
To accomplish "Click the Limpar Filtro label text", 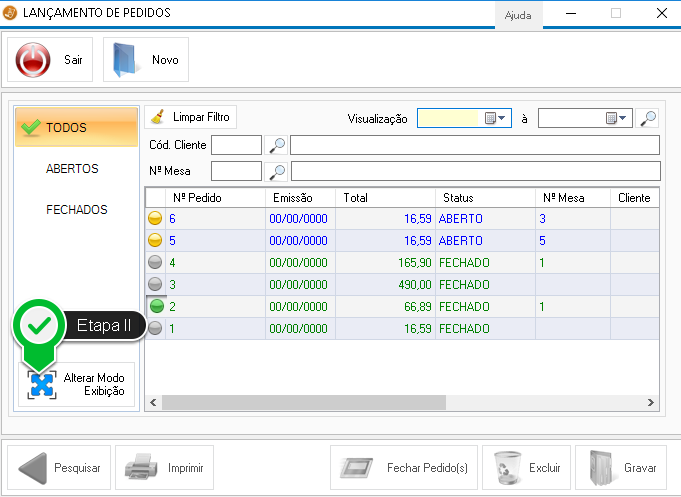I will (201, 117).
